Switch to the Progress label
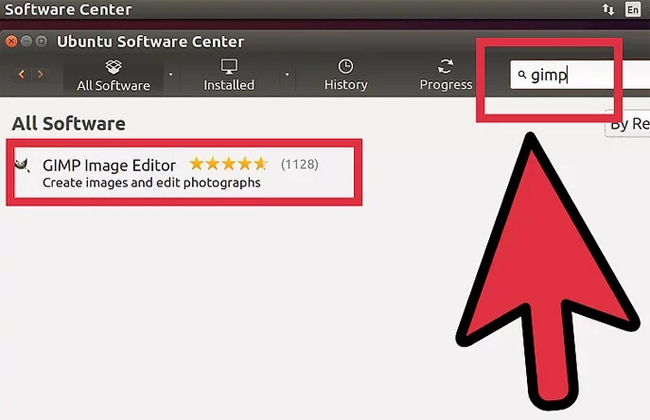Image resolution: width=650 pixels, height=420 pixels. click(446, 85)
